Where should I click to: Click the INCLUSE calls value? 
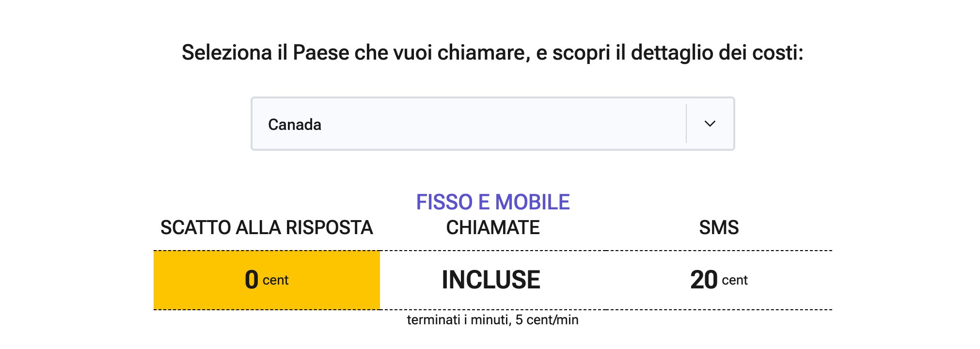tap(491, 280)
